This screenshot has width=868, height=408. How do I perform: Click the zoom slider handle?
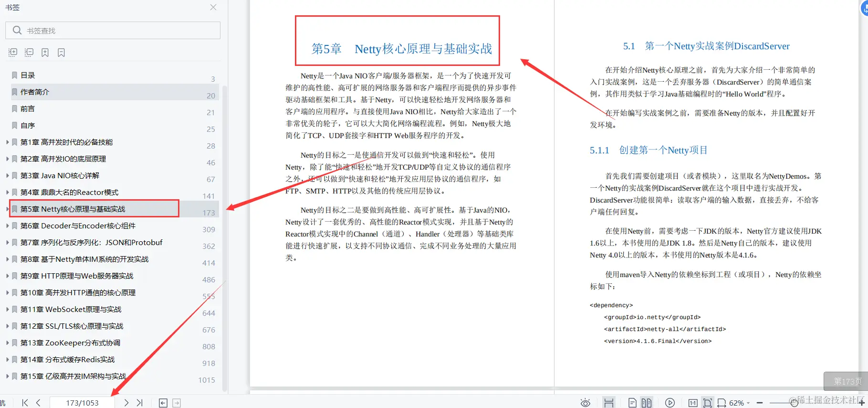(794, 403)
